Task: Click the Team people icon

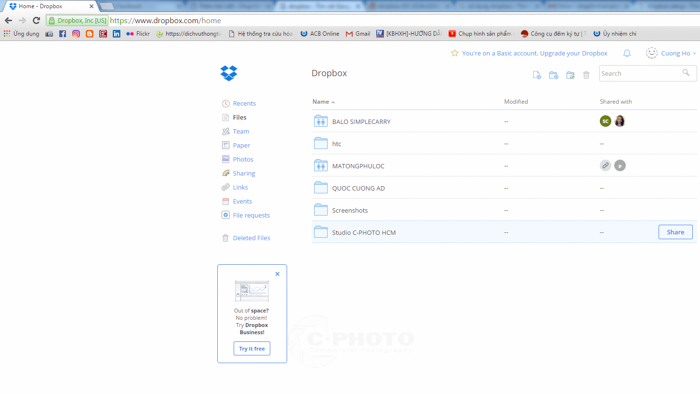Action: point(226,131)
